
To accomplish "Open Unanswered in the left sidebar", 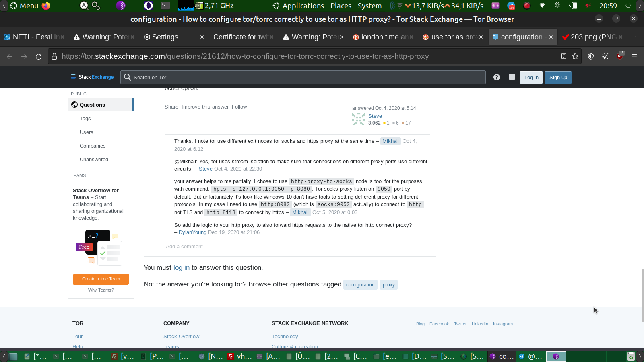I will pyautogui.click(x=94, y=160).
